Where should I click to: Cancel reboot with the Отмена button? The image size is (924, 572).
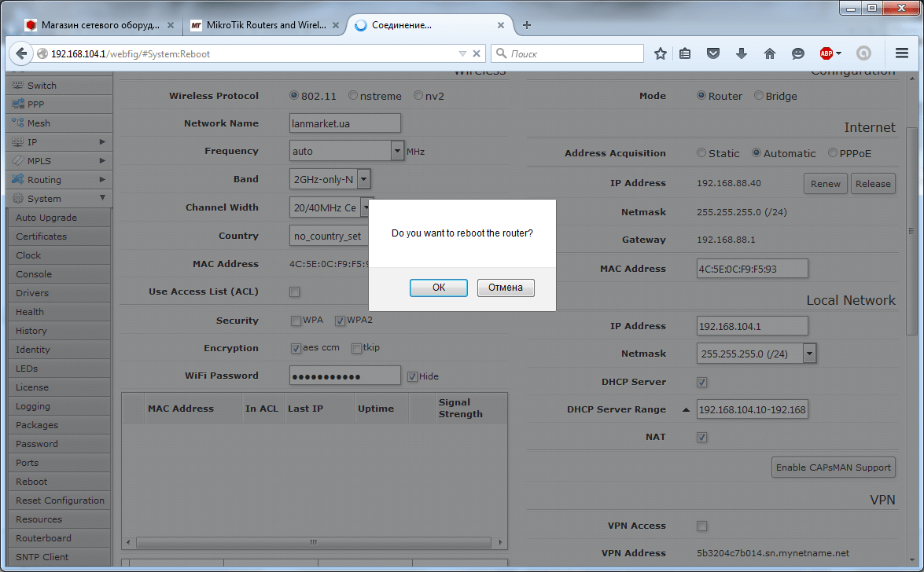[505, 288]
